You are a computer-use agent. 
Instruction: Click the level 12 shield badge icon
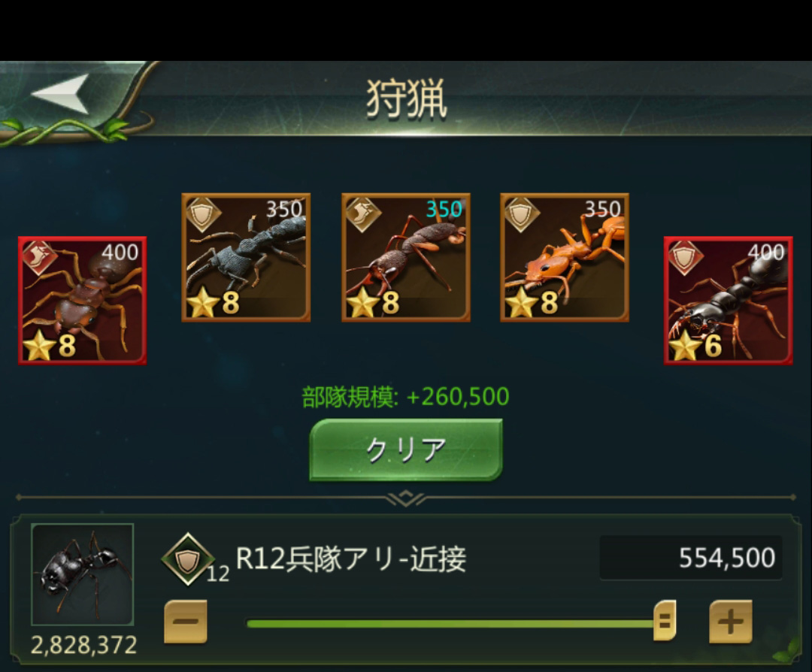coord(188,559)
